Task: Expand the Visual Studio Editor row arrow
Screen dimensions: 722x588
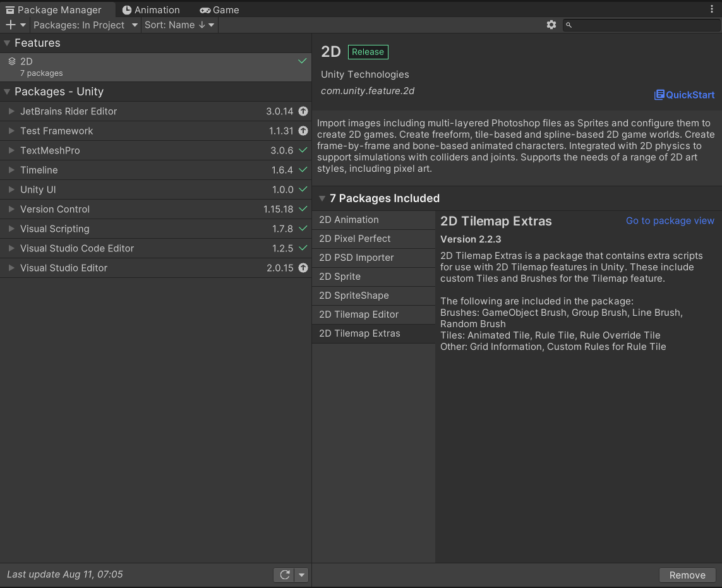Action: click(x=11, y=268)
